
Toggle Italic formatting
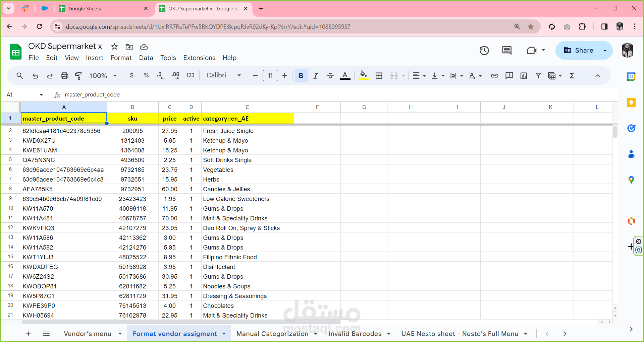(315, 76)
